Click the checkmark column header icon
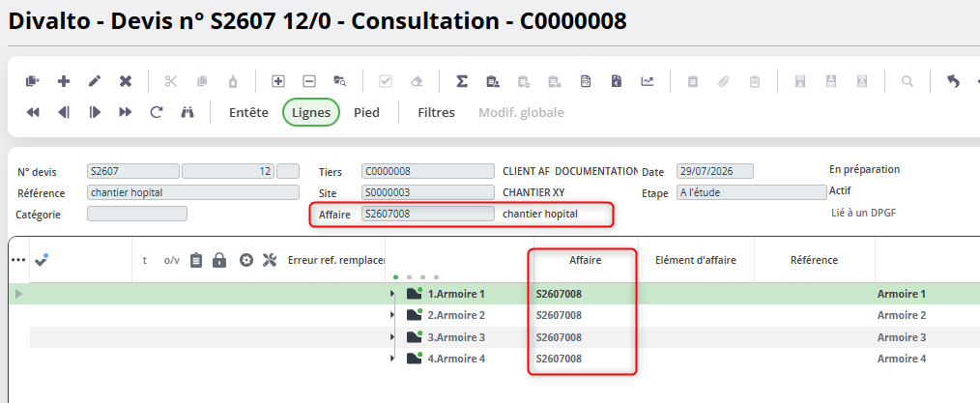Viewport: 980px width, 403px height. [x=42, y=260]
